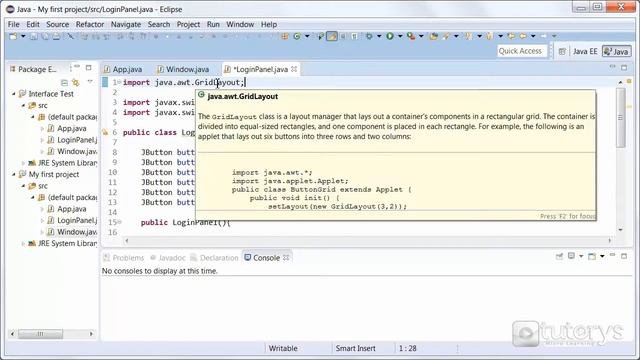Click the Last Edit Location yellow arrow
This screenshot has height=360, width=640.
click(x=511, y=36)
